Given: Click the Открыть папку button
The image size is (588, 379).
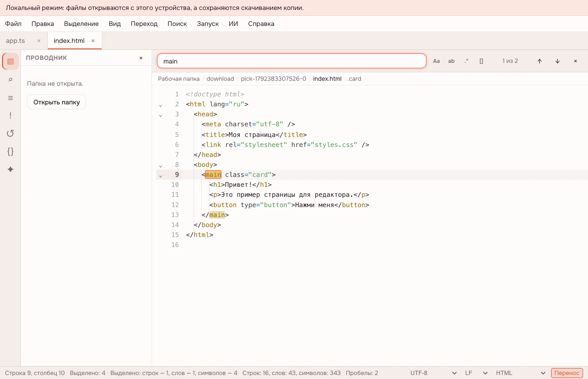Looking at the screenshot, I should pyautogui.click(x=56, y=102).
